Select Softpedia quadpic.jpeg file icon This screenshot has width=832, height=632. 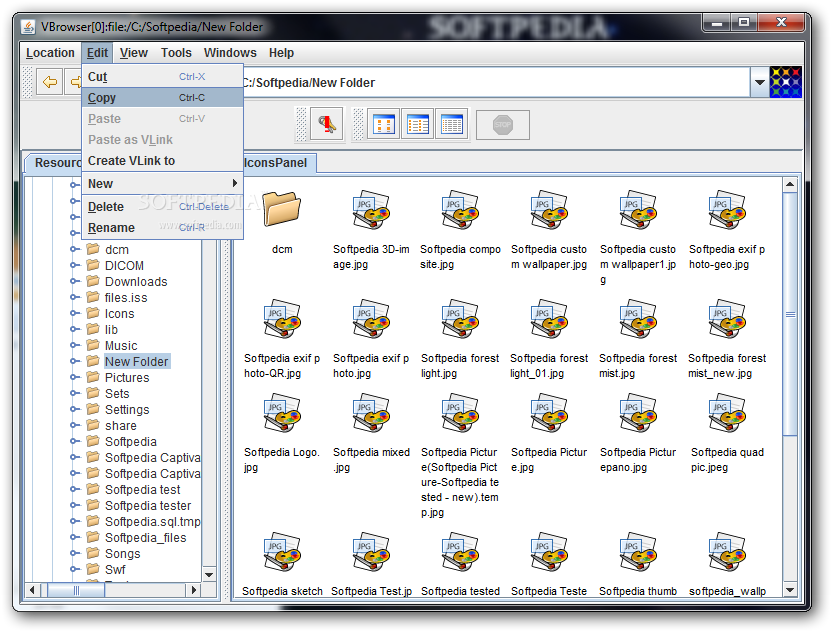727,412
